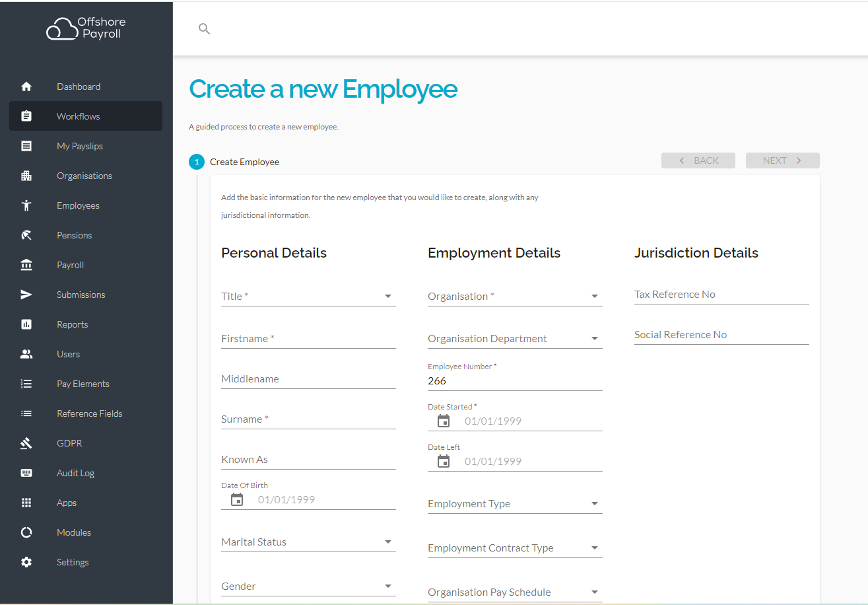Click the GDPR gavel icon
868x605 pixels.
26,443
